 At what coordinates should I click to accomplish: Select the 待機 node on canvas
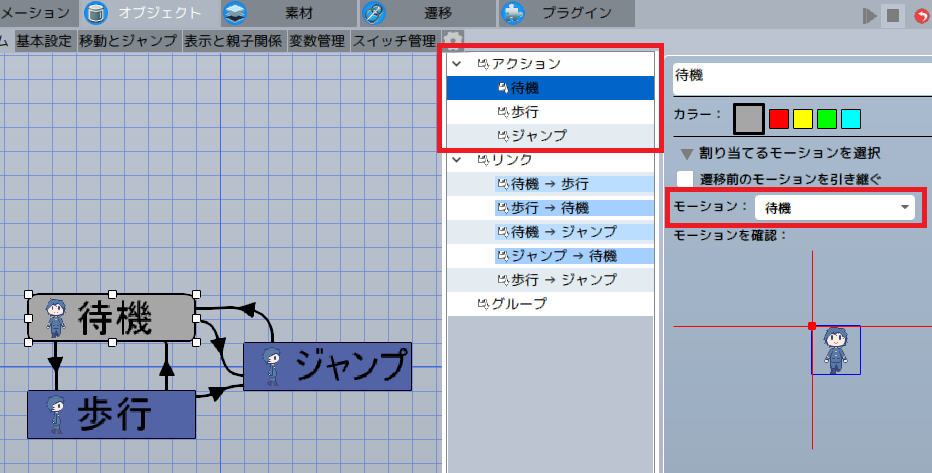point(112,318)
